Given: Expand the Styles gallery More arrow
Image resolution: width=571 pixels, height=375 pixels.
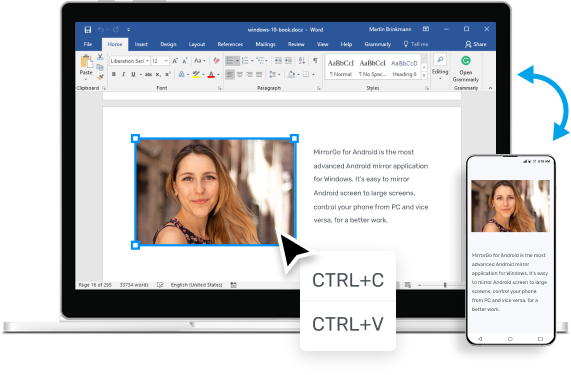Looking at the screenshot, I should point(424,76).
